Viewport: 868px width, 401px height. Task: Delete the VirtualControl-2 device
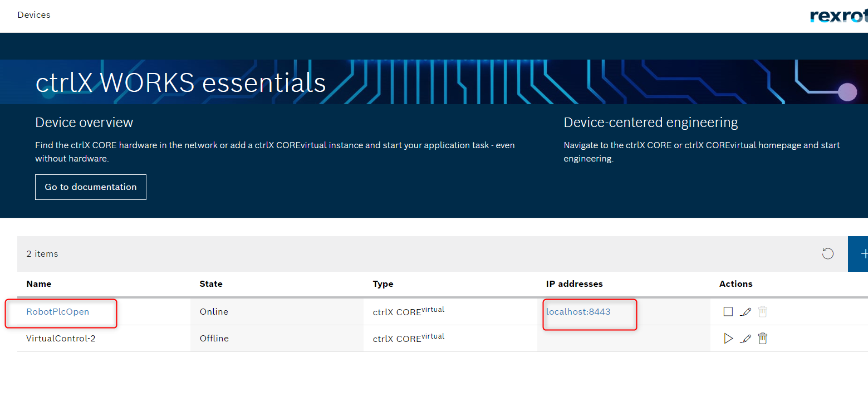pyautogui.click(x=763, y=339)
